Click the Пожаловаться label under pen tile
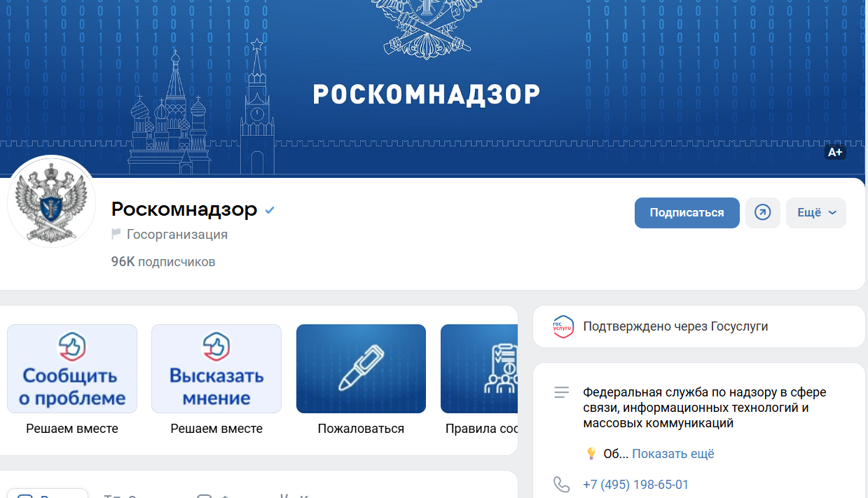Viewport: 868px width, 498px height. tap(361, 429)
